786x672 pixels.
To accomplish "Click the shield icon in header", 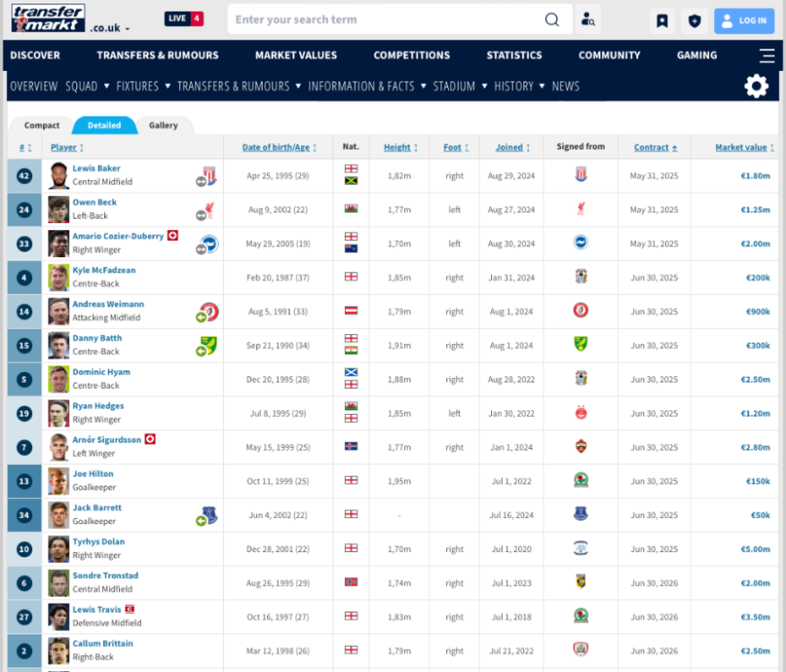I will (x=694, y=21).
